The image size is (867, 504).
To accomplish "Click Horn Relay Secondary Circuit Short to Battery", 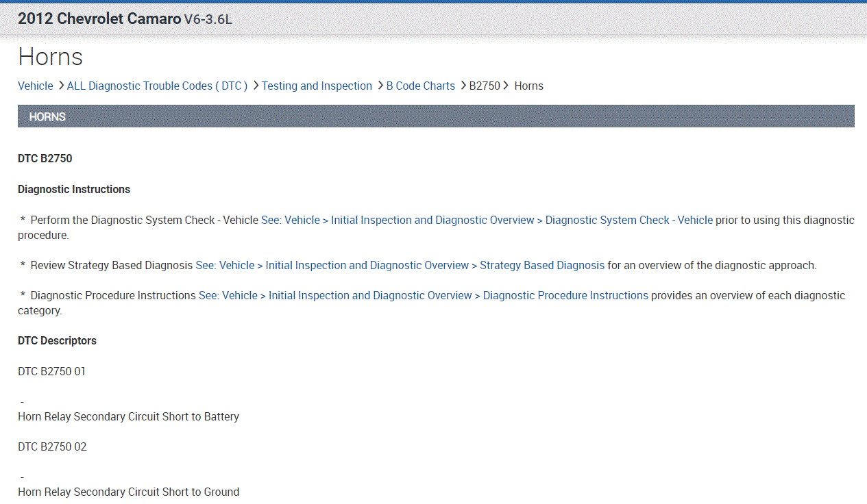I will [x=129, y=416].
